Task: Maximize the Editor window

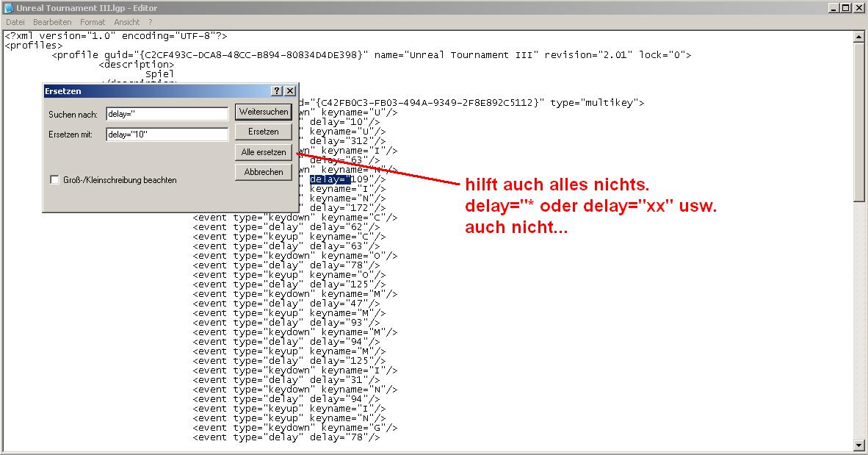Action: pos(846,8)
